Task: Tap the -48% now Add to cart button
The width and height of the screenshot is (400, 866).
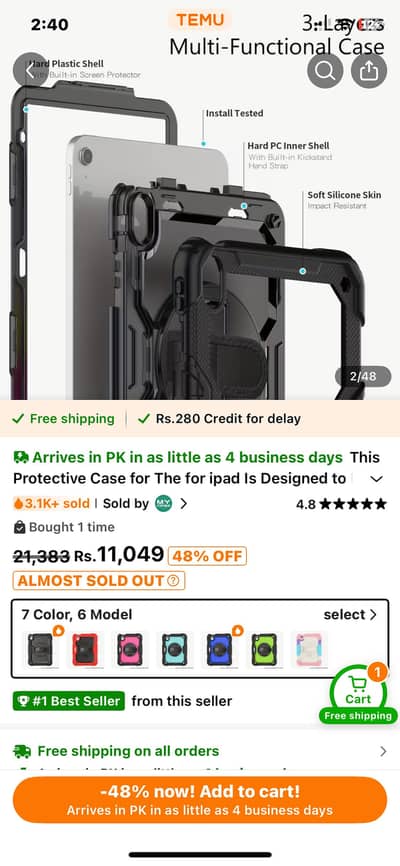Action: point(200,800)
